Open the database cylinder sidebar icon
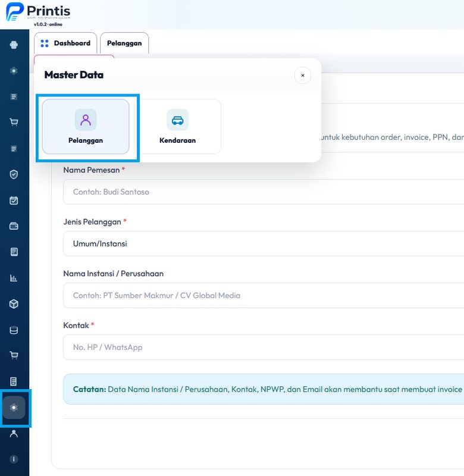Screen dimensions: 464x476 tap(14, 330)
